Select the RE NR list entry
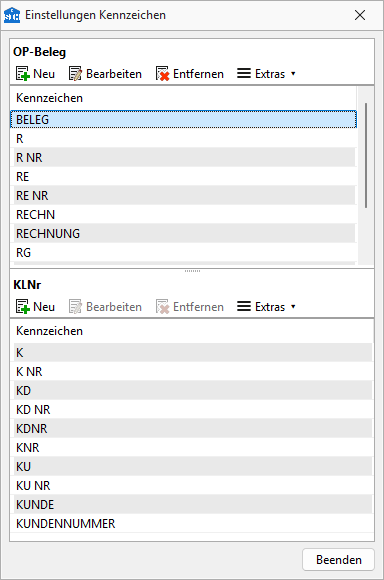384x580 pixels. coord(183,195)
